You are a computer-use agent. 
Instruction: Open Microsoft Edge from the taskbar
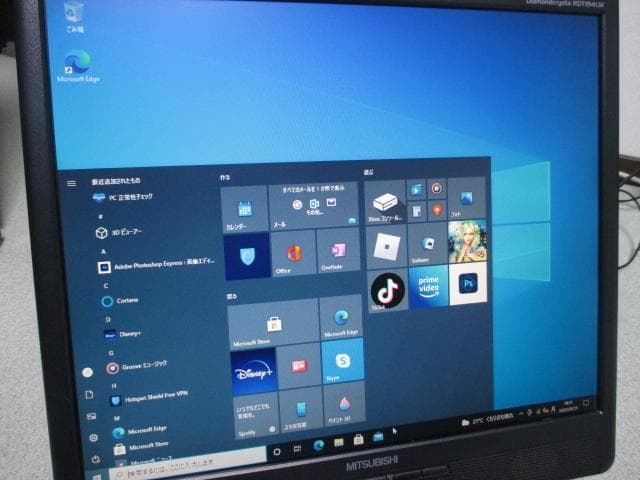click(x=319, y=445)
